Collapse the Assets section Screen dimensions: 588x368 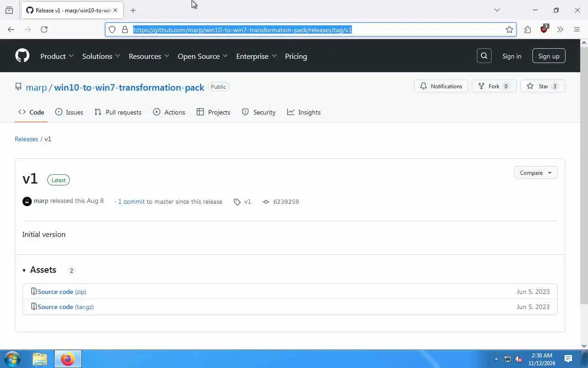point(40,270)
